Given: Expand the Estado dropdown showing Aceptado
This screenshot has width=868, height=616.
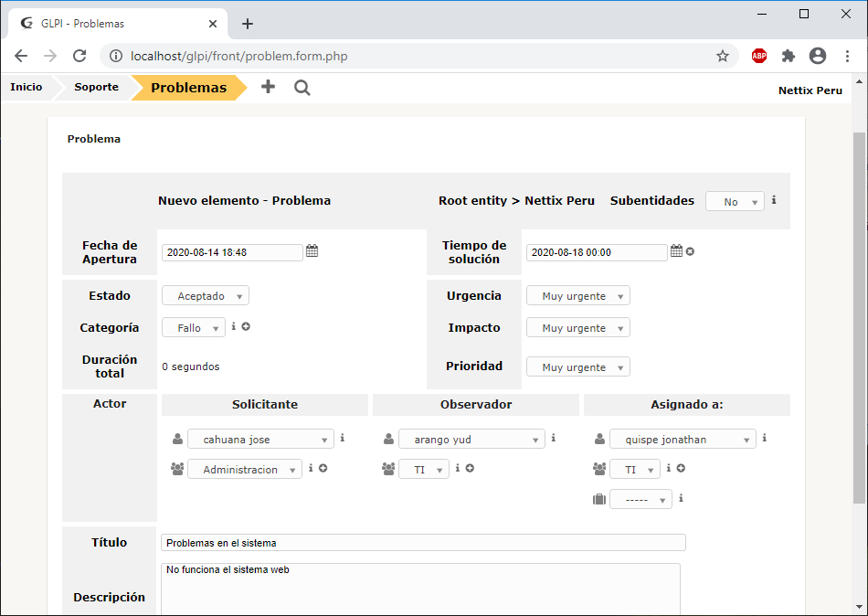Looking at the screenshot, I should point(206,296).
